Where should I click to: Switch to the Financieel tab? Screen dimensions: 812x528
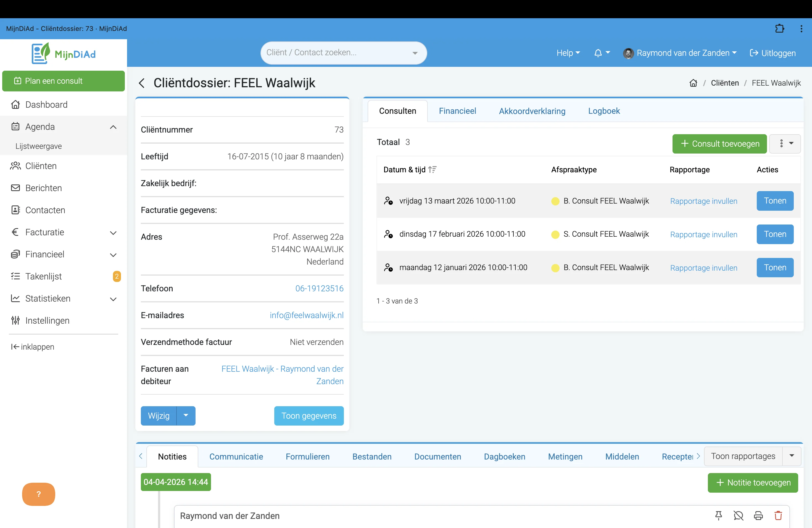[457, 111]
